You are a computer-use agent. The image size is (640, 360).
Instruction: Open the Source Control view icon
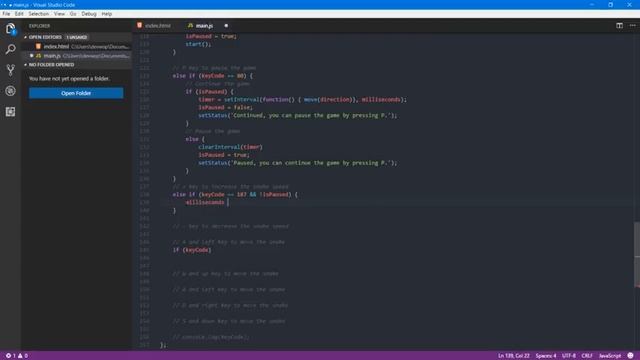click(11, 70)
